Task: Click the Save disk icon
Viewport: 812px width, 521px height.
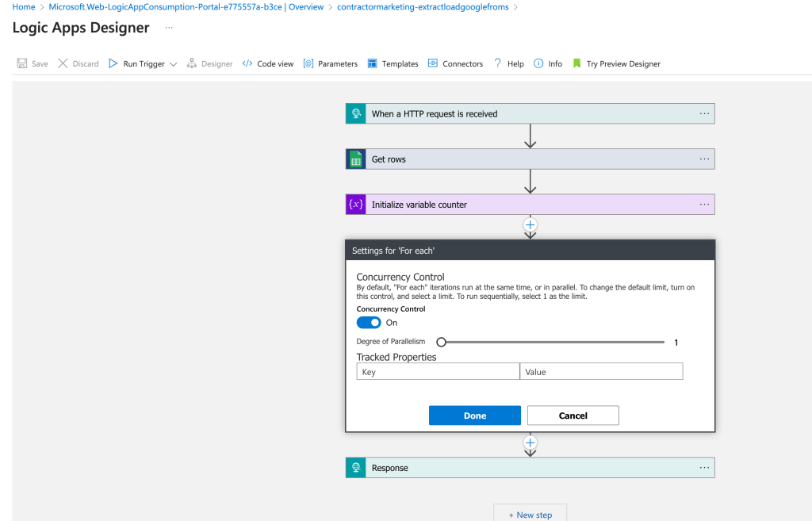Action: tap(21, 63)
